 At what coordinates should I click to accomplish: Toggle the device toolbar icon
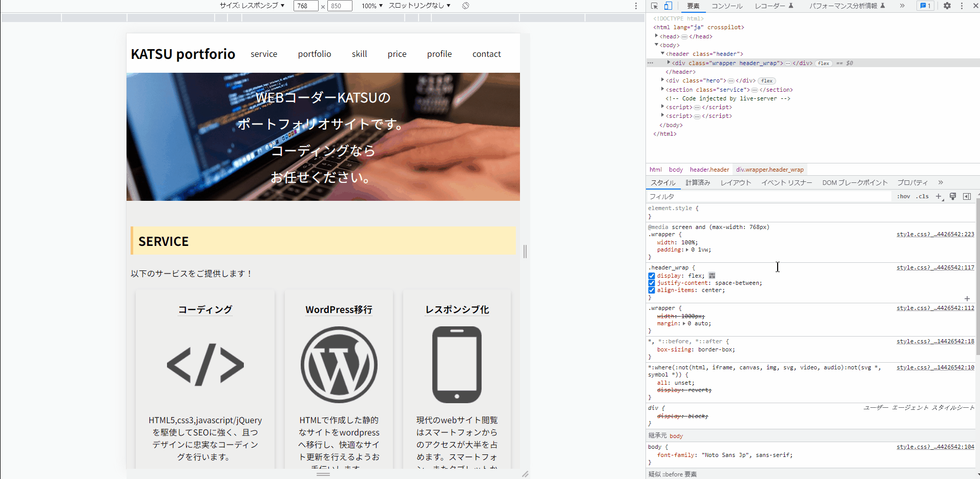pos(668,6)
